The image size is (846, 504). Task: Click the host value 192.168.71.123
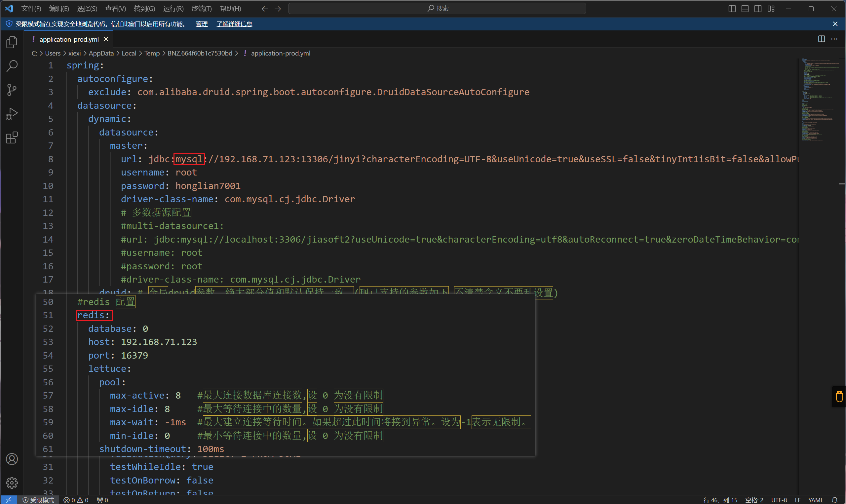pyautogui.click(x=159, y=342)
